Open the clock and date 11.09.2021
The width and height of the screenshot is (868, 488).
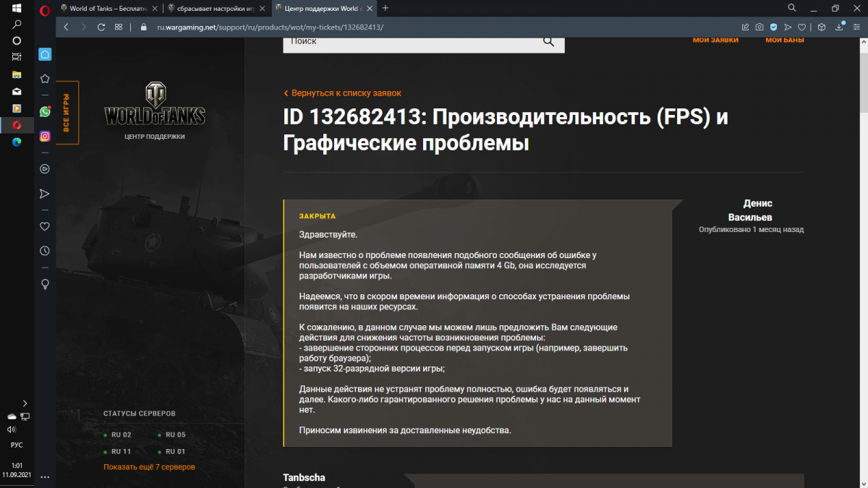(16, 470)
